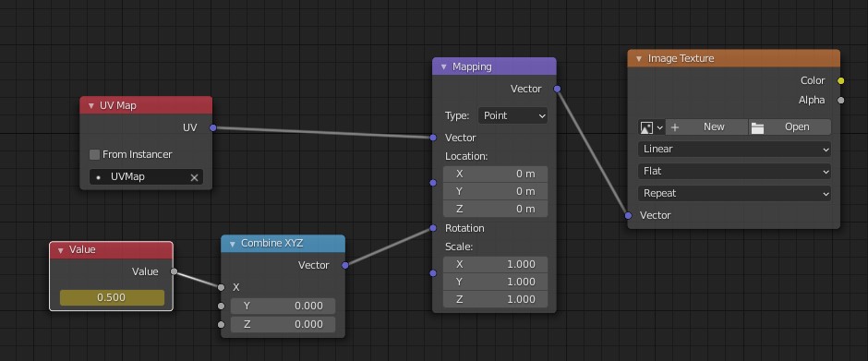Edit Scale Y field 1.000
Image resolution: width=868 pixels, height=361 pixels.
pos(496,282)
